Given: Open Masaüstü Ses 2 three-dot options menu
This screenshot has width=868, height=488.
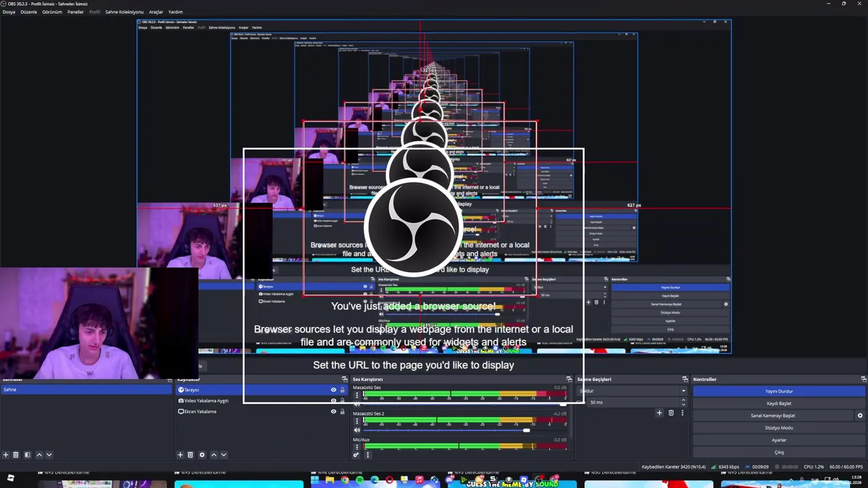Looking at the screenshot, I should [357, 421].
